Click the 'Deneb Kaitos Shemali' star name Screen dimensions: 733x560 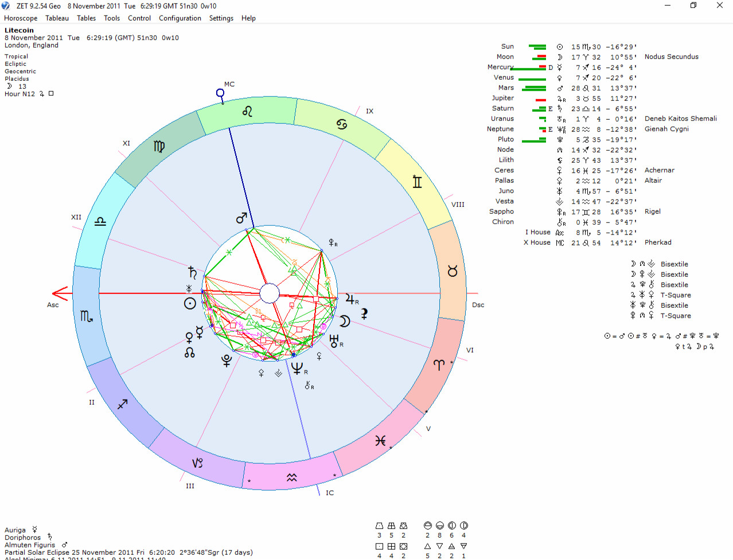click(681, 119)
